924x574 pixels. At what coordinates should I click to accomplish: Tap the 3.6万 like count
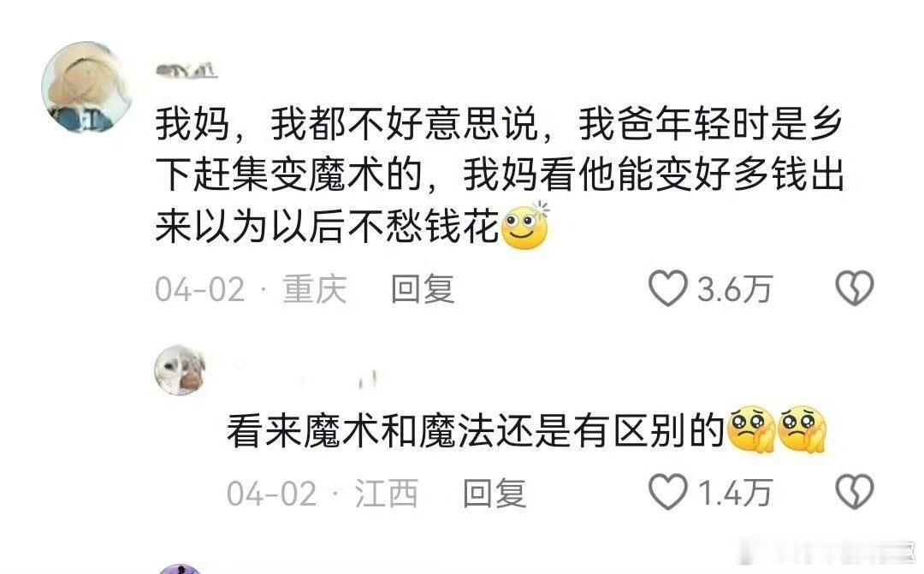(735, 289)
